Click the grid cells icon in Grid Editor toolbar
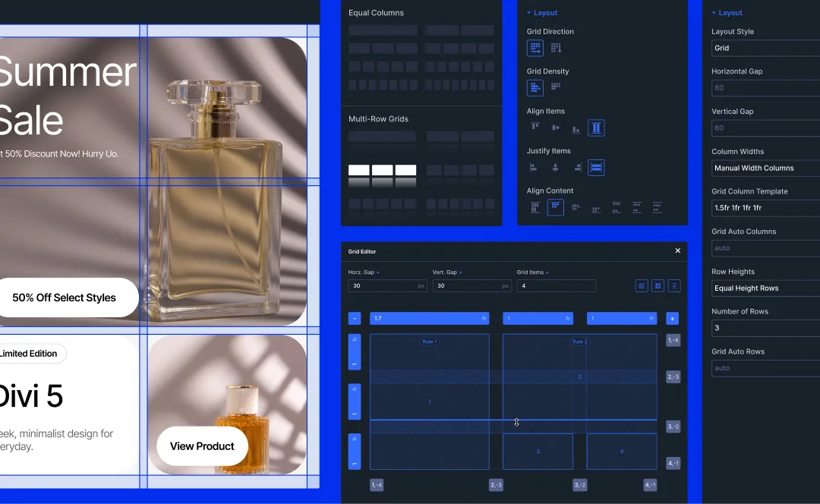Screen dimensions: 820x504 [x=658, y=286]
